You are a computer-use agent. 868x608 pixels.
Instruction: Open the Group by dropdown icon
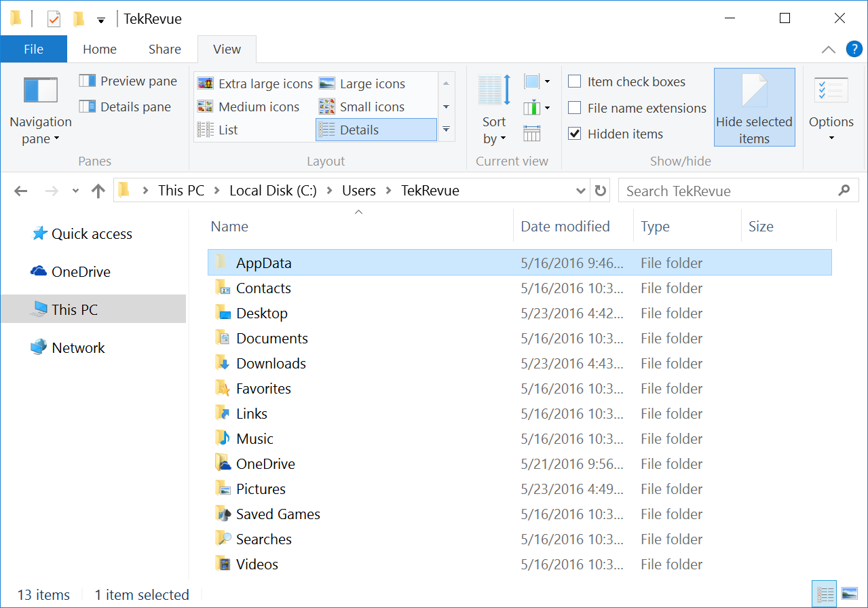(537, 82)
